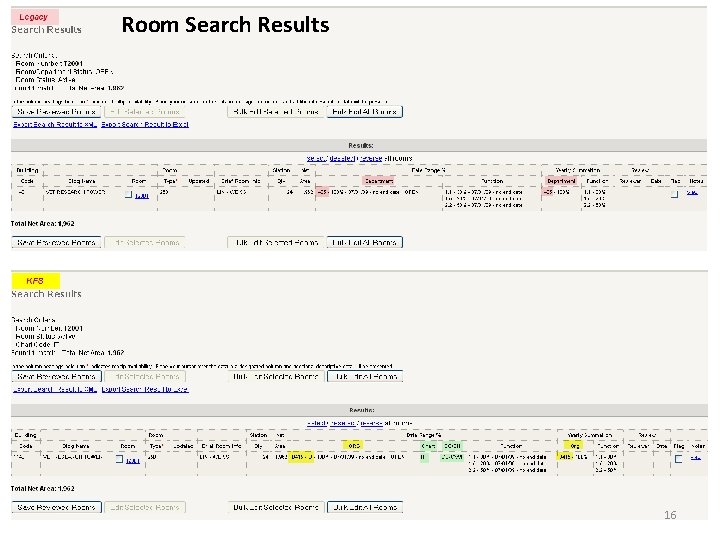Click top Bulk Edit Selected Rooms in KFS panel

click(276, 377)
